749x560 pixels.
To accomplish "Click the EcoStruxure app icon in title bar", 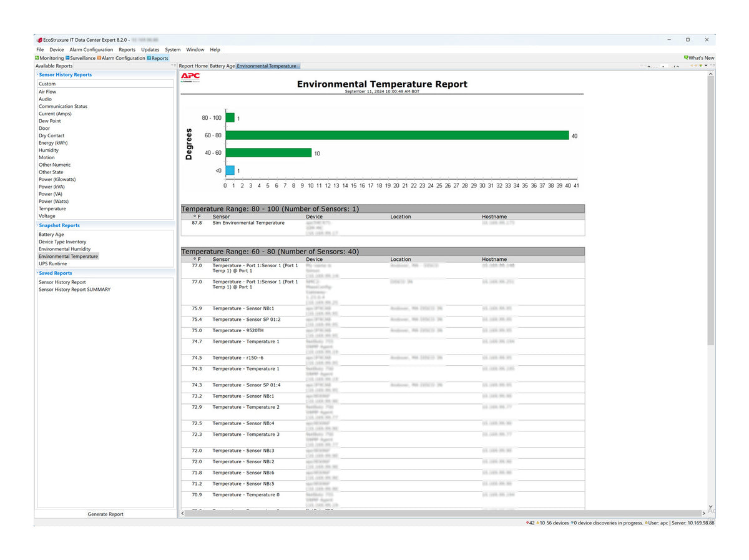I will click(39, 39).
